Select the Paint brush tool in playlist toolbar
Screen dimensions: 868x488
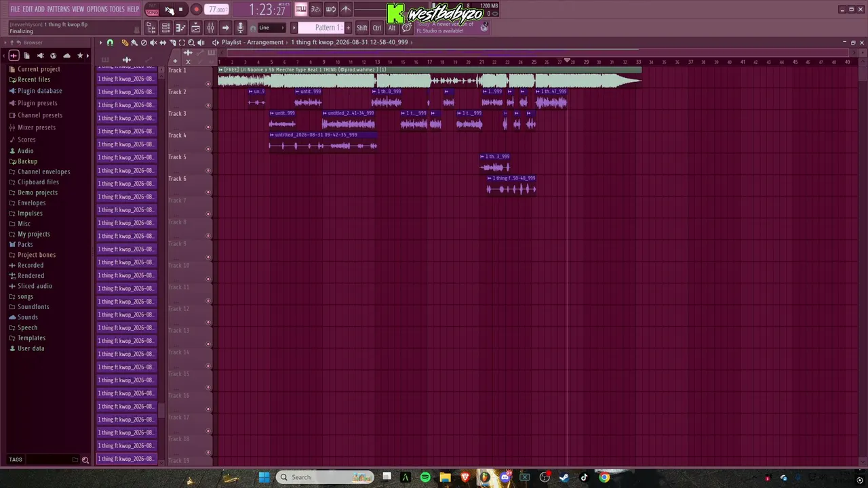[x=134, y=43]
